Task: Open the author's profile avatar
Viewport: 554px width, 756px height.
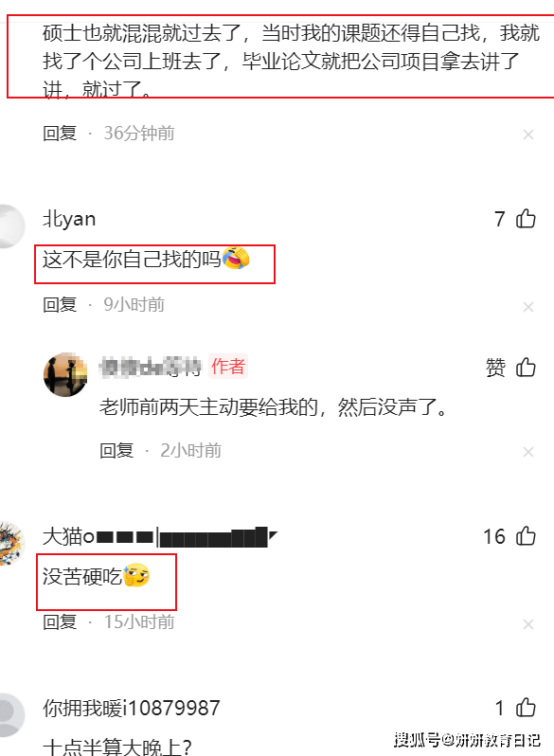Action: click(65, 374)
